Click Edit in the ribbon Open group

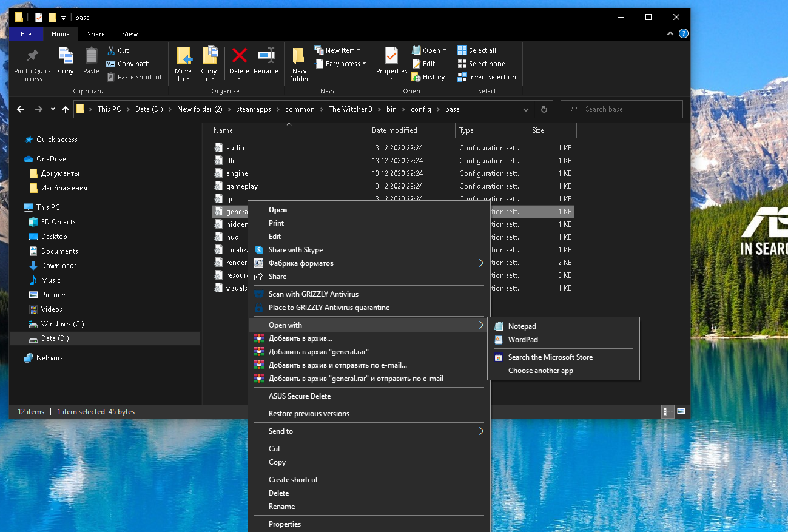pyautogui.click(x=423, y=64)
